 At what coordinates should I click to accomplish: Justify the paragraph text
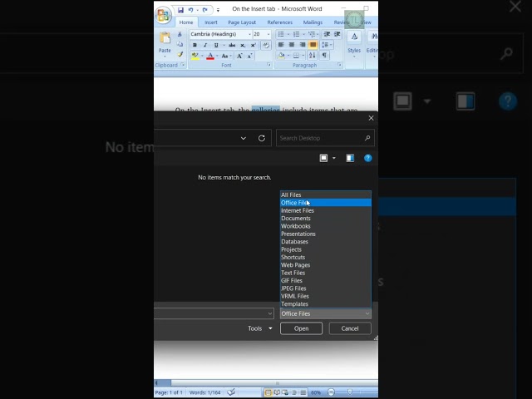[x=313, y=45]
